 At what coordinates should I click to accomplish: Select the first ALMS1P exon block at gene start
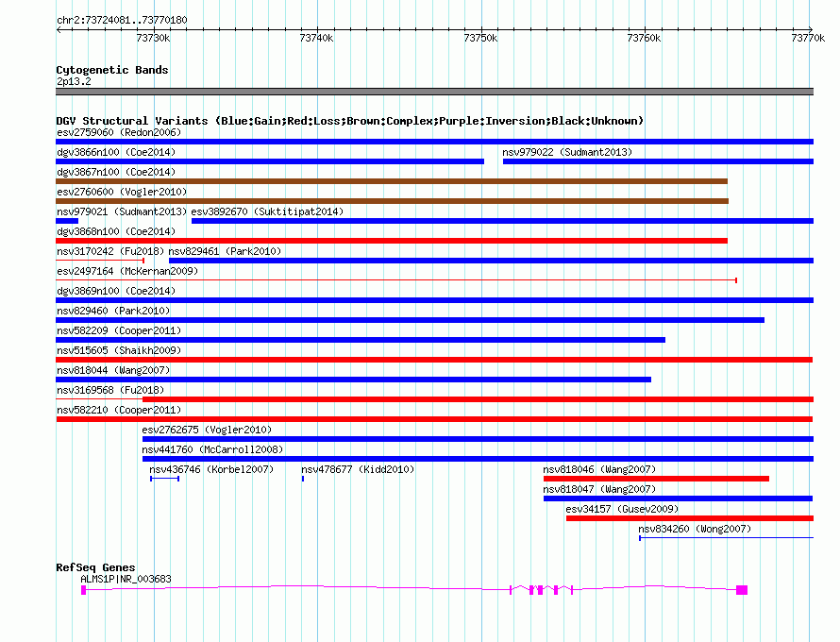click(84, 590)
